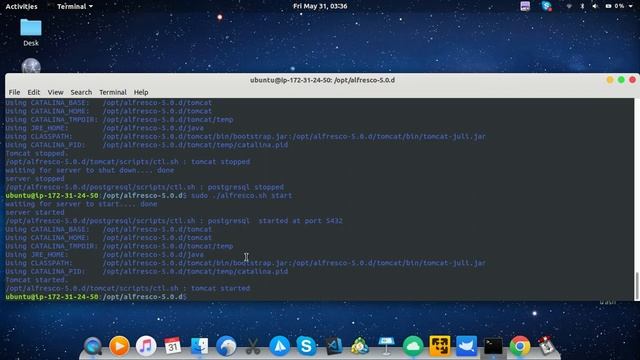This screenshot has width=640, height=360.
Task: Close the terminal with the red button
Action: click(x=633, y=80)
